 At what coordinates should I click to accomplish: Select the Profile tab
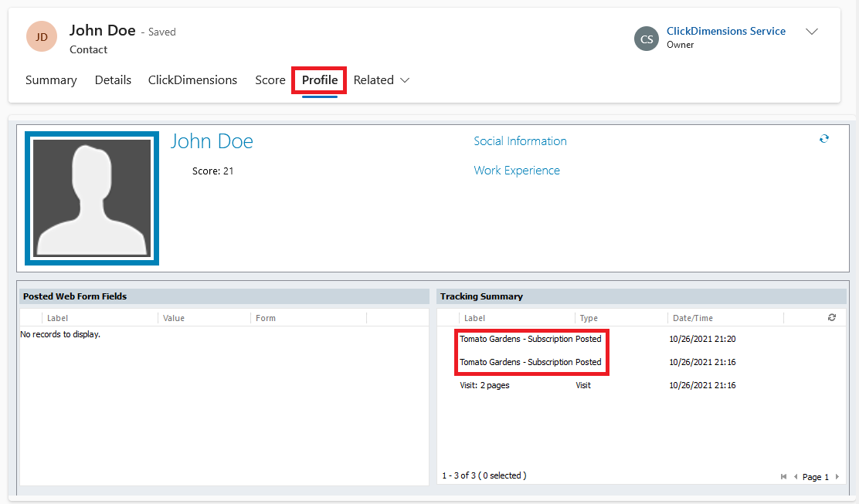(319, 80)
